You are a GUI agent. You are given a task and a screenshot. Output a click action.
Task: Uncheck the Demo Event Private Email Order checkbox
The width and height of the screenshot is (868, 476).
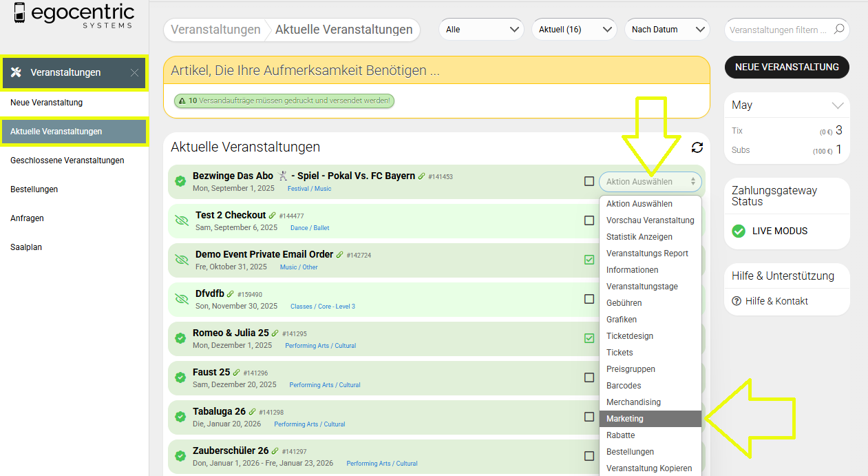[589, 260]
